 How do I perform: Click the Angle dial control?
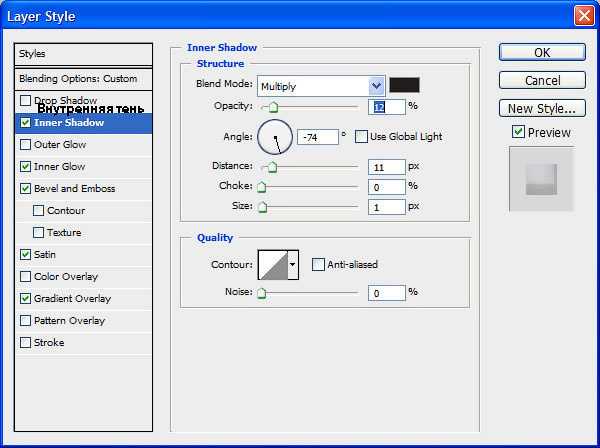point(275,137)
